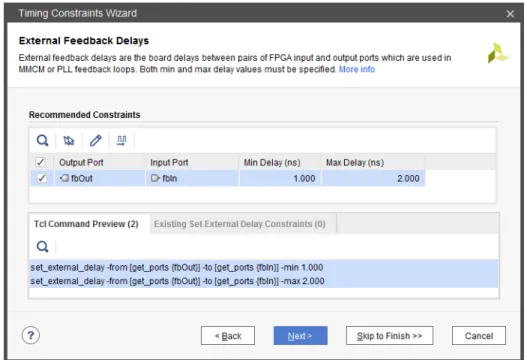The height and width of the screenshot is (360, 527).
Task: Click the select-all cursor icon in constraints toolbar
Action: click(x=69, y=140)
